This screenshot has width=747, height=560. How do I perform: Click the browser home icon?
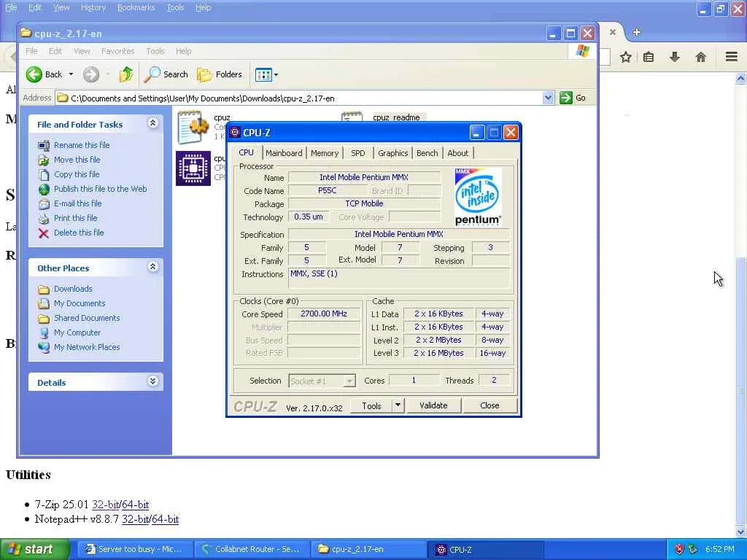pyautogui.click(x=701, y=58)
